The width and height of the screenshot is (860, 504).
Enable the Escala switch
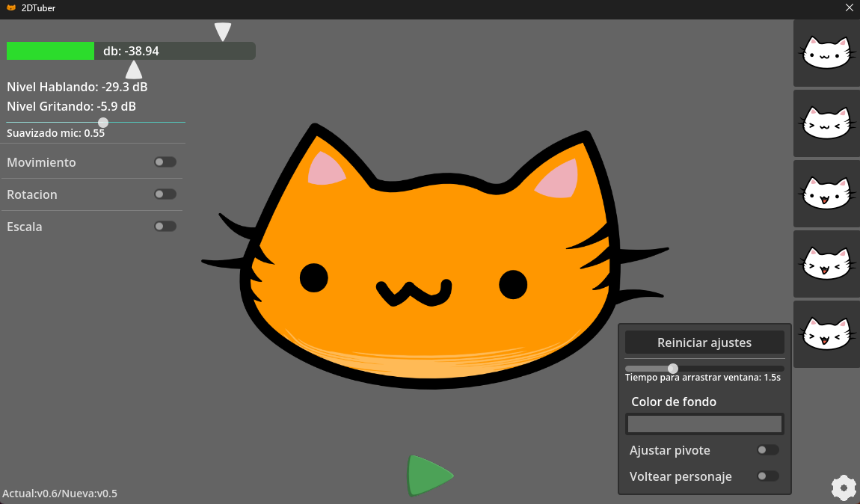pos(165,227)
